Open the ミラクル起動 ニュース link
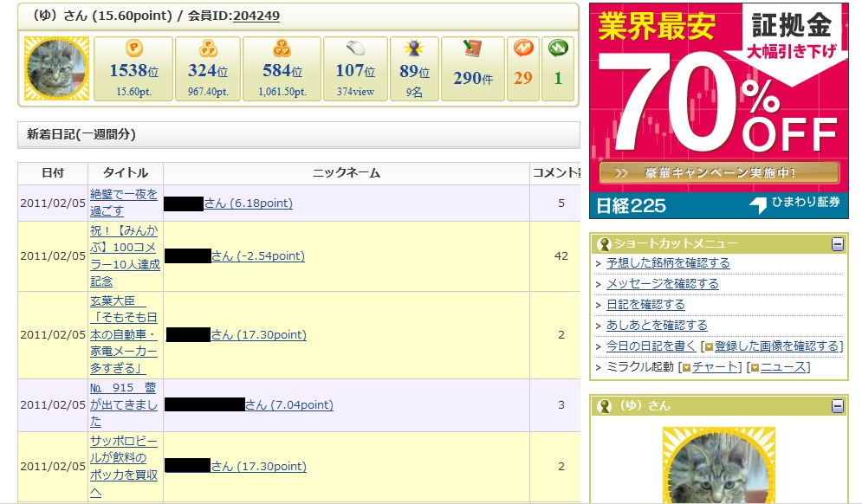This screenshot has width=862, height=504. [x=783, y=366]
